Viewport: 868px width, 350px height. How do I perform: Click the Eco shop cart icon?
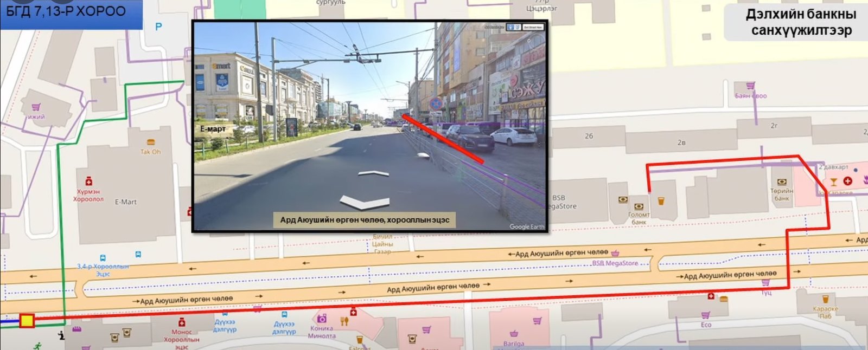[705, 315]
